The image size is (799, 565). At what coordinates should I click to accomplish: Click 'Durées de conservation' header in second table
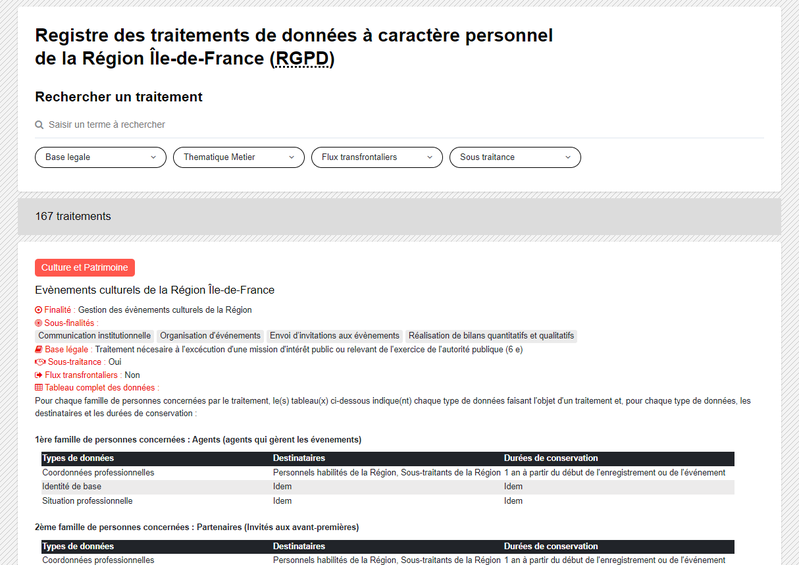point(551,546)
